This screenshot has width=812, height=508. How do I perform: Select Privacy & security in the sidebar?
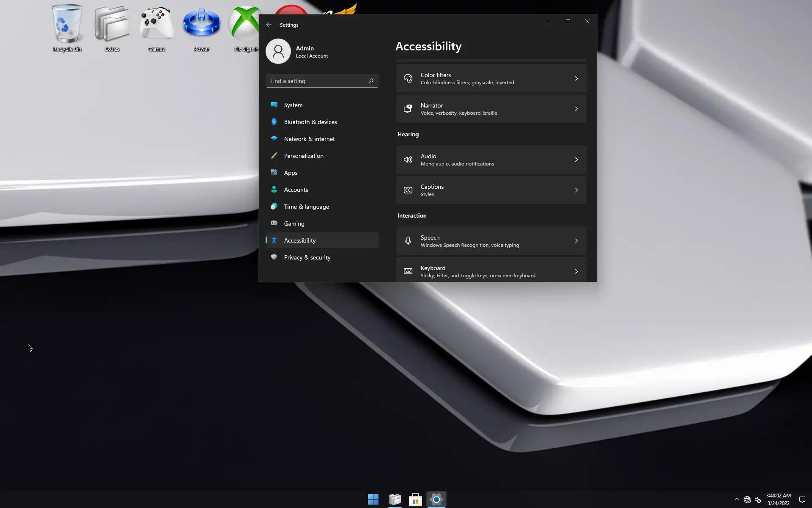pyautogui.click(x=307, y=257)
